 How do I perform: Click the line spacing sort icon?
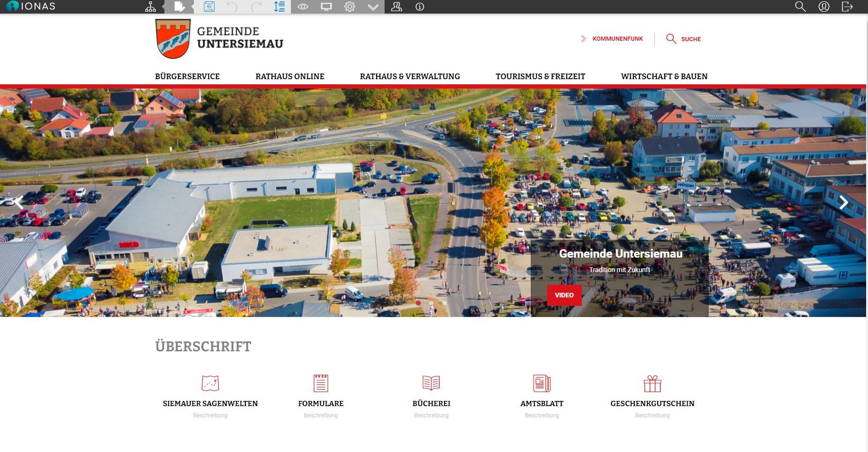[279, 7]
